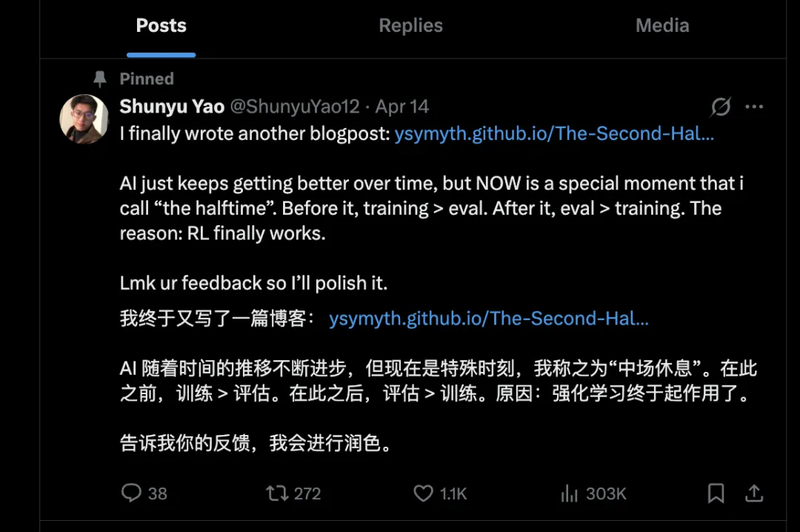The width and height of the screenshot is (800, 532).
Task: Switch to the Replies tab
Action: click(x=410, y=25)
